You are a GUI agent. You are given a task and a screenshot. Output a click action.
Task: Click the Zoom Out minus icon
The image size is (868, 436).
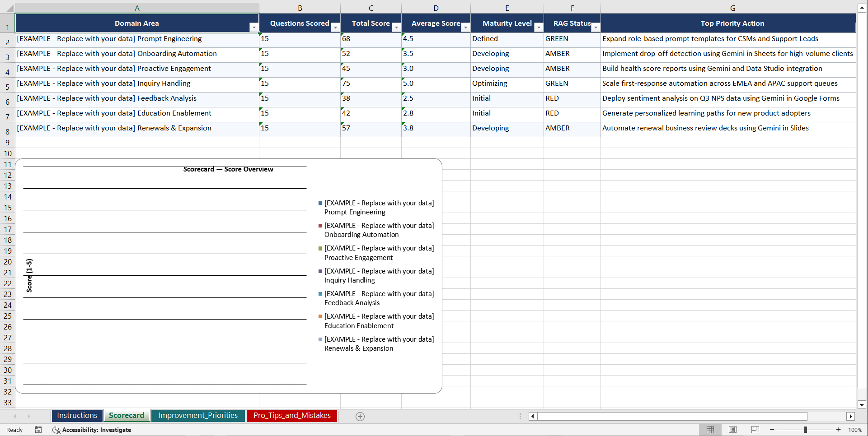772,430
